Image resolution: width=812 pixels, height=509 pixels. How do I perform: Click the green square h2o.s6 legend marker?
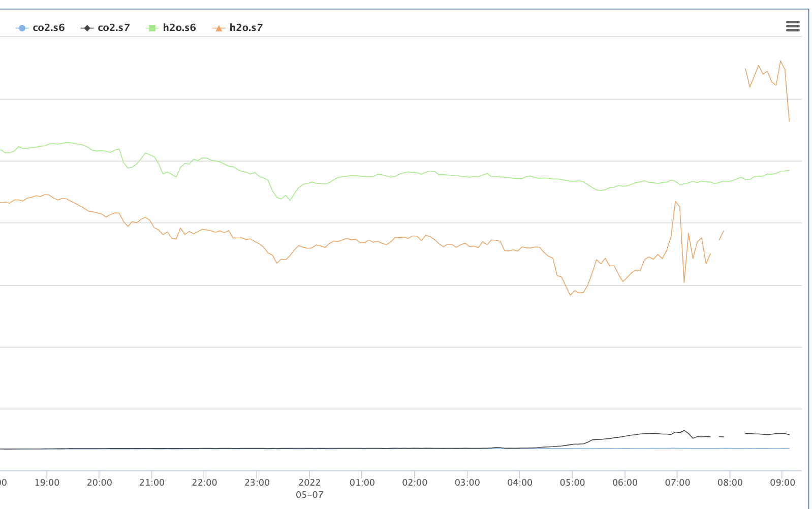pyautogui.click(x=152, y=28)
